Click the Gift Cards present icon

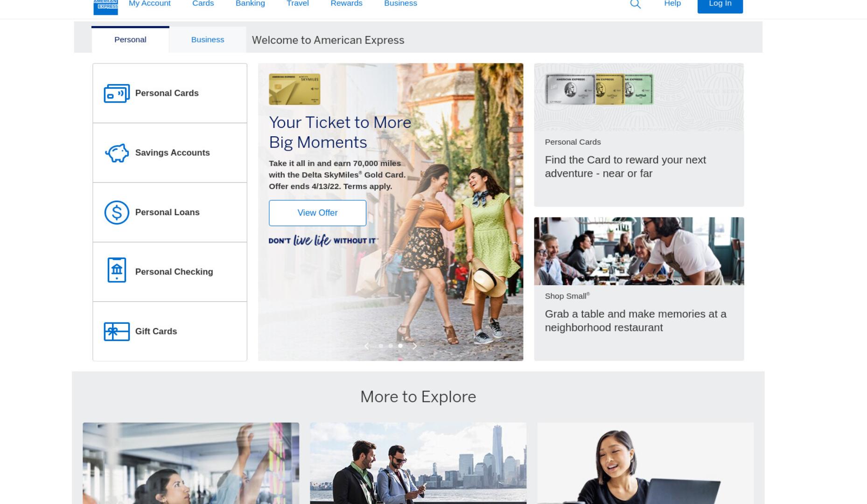(117, 332)
